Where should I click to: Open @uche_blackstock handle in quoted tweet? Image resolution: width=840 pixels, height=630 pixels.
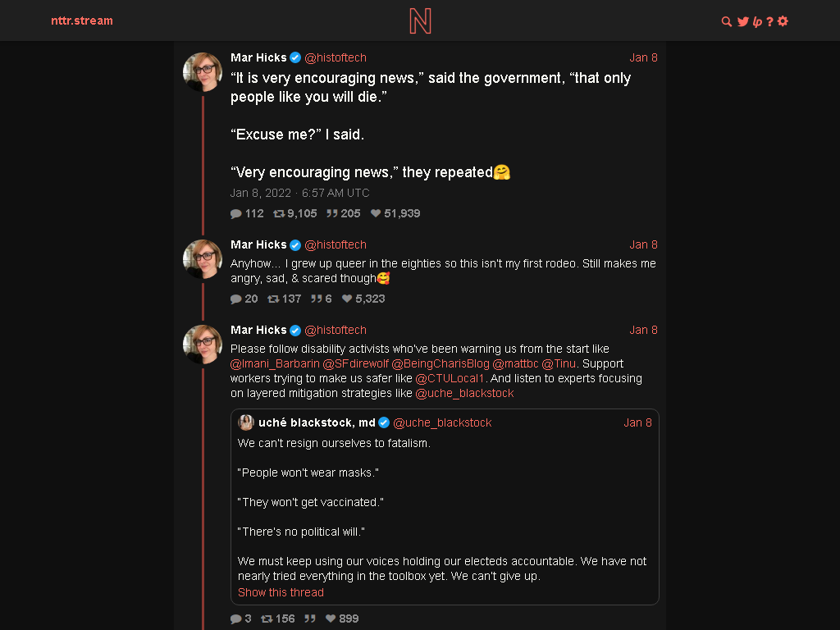point(442,422)
